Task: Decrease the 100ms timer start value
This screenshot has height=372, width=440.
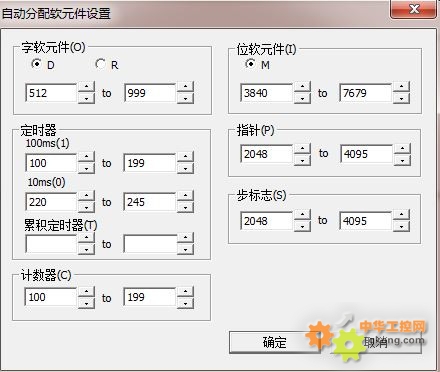Action: [x=86, y=168]
